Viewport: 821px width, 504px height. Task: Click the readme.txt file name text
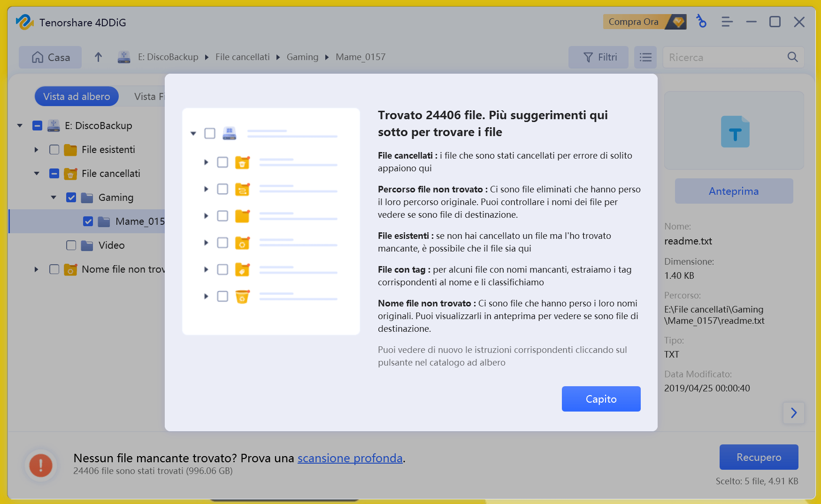click(x=688, y=241)
